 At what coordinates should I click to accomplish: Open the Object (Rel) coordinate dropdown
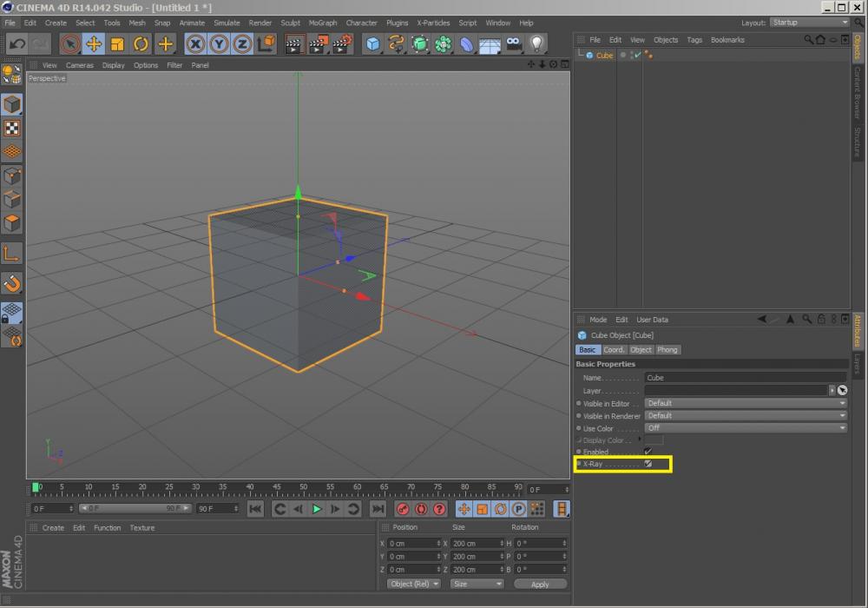[414, 584]
